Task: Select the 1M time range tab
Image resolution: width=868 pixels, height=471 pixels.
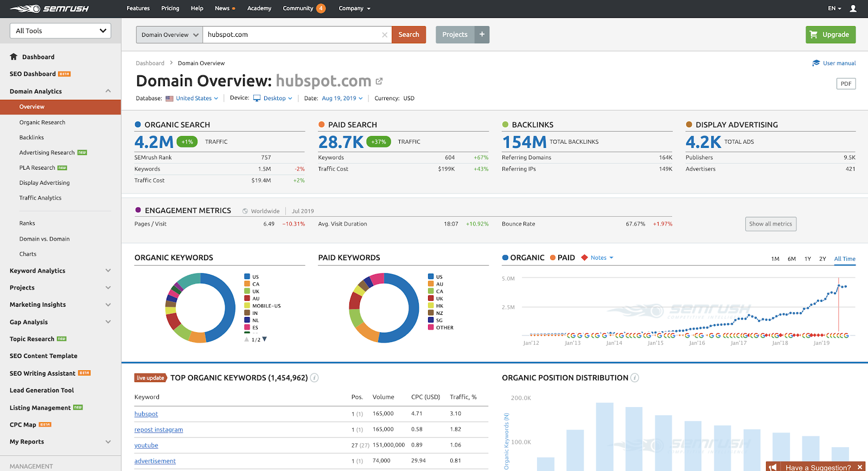Action: [775, 259]
